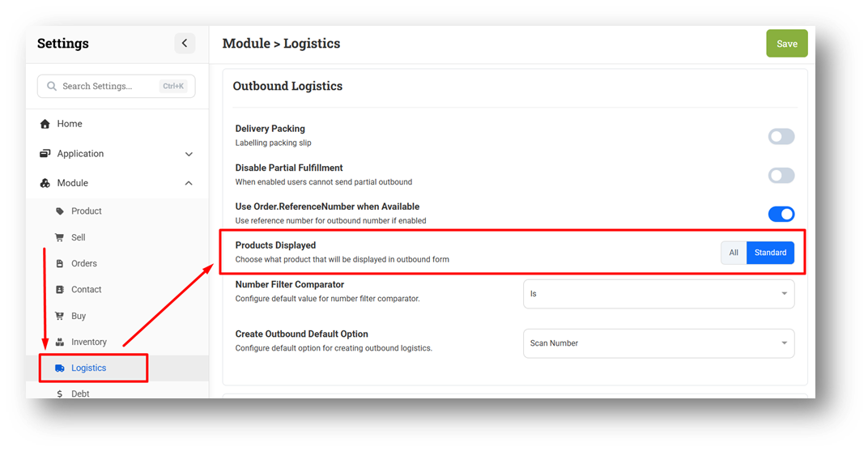Enable the Delivery Packing toggle
Viewport: 868px width, 451px height.
pos(781,136)
